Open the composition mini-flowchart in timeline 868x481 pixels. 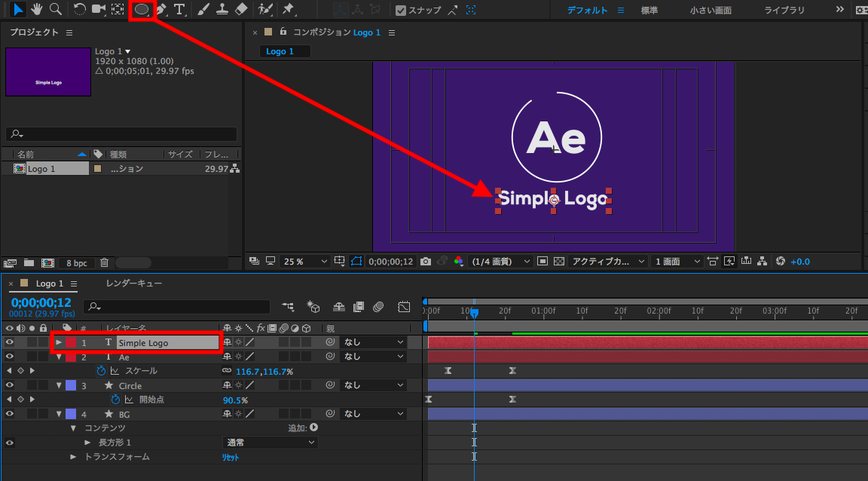pos(288,306)
